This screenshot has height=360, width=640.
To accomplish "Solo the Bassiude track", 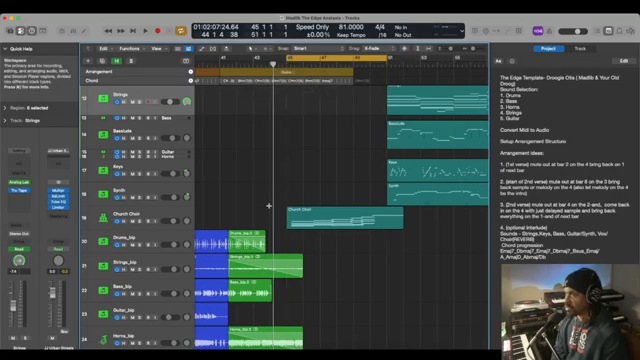I will pos(140,138).
